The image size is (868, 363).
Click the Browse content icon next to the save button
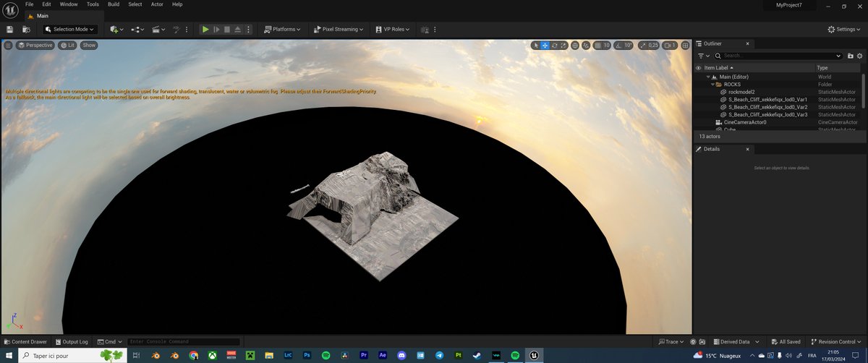[x=26, y=30]
